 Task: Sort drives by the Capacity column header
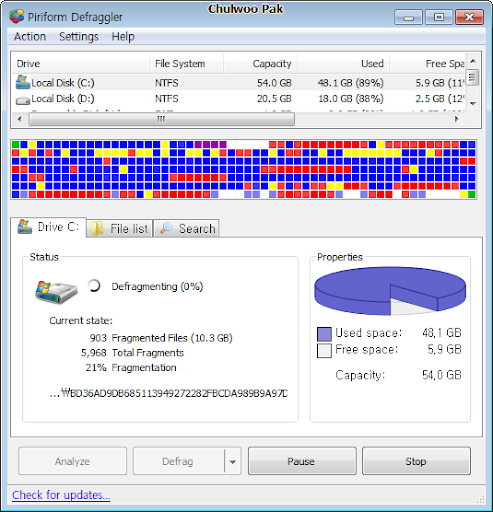click(261, 63)
